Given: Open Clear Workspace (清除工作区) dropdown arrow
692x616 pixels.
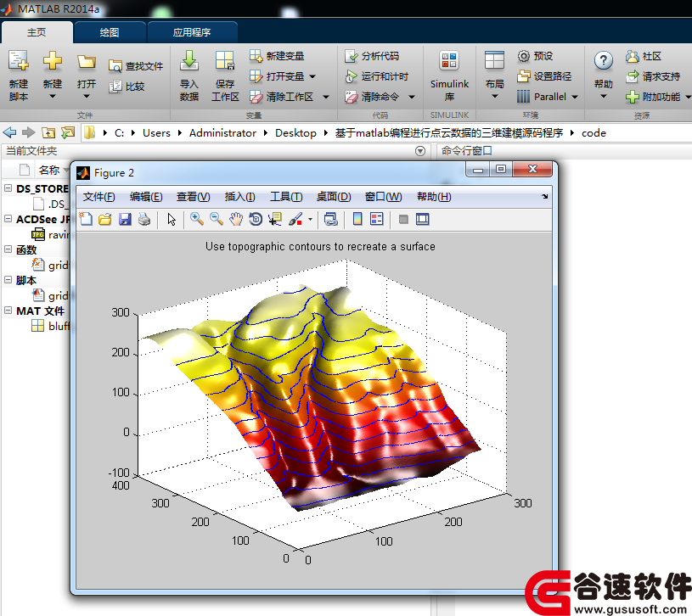Looking at the screenshot, I should click(x=326, y=97).
